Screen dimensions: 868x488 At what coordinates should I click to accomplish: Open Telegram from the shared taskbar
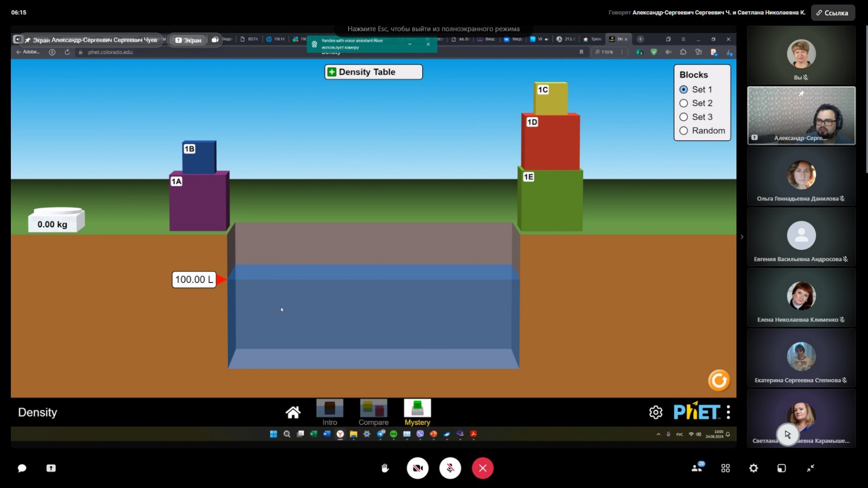point(380,434)
